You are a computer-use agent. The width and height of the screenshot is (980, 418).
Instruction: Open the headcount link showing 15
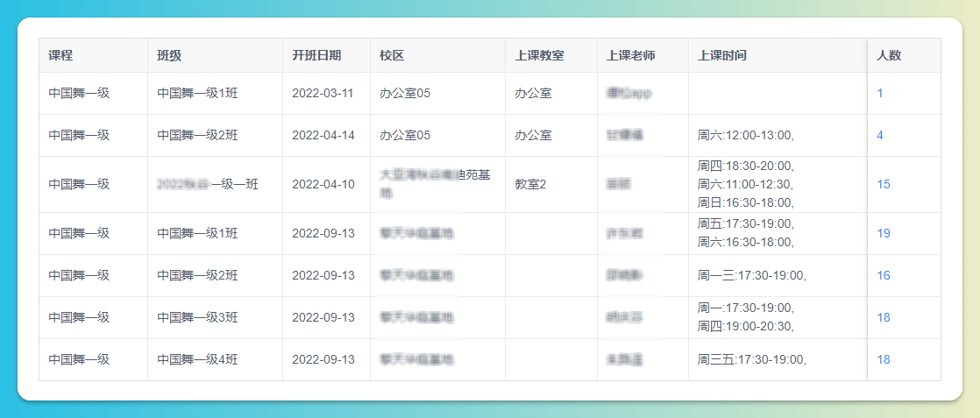[883, 184]
